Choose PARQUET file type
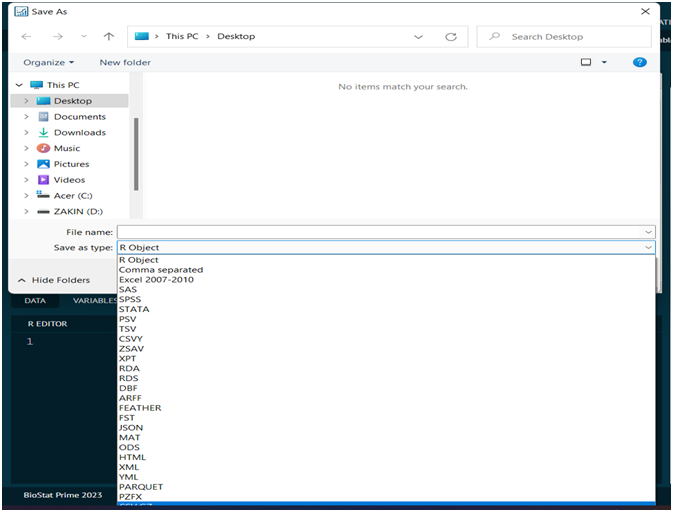 click(x=386, y=487)
